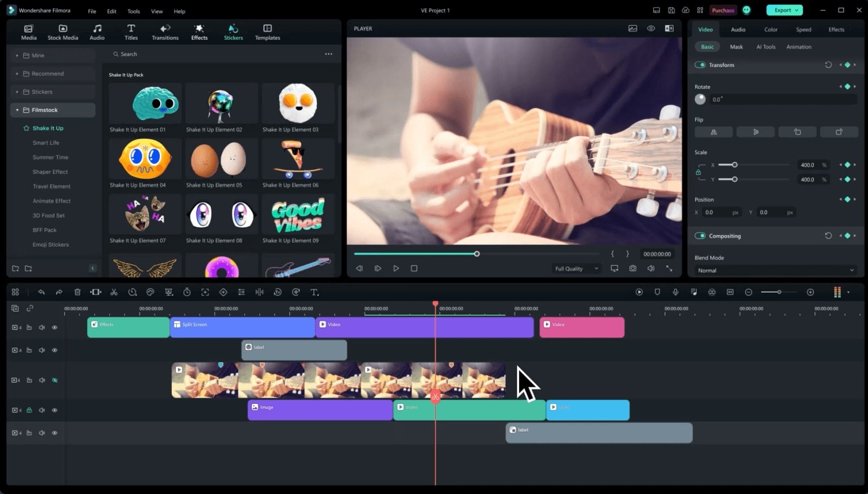The height and width of the screenshot is (494, 868).
Task: Hide the muted video track using its eye icon
Action: 55,380
